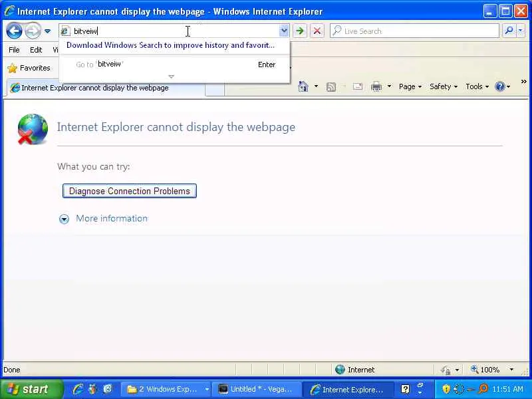This screenshot has width=532, height=399.
Task: Open a new blank tab
Action: (x=214, y=89)
